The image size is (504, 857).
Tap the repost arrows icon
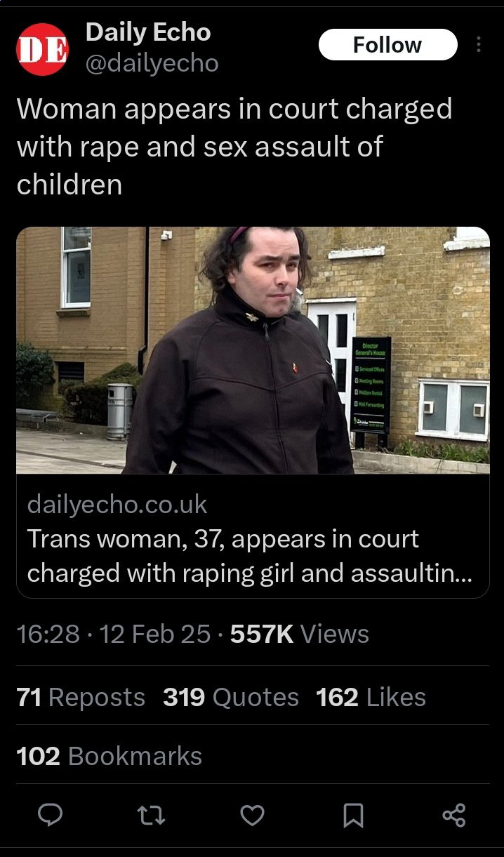coord(152,815)
